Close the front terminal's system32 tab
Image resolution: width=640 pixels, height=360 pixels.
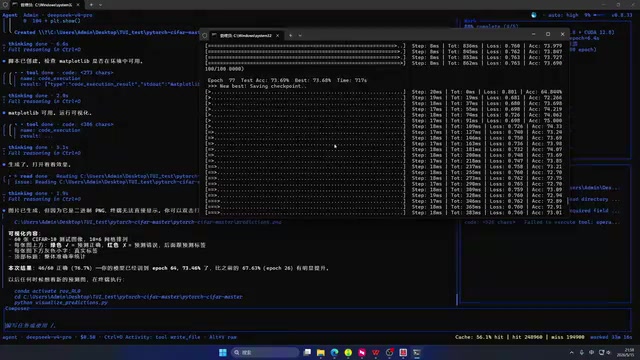pyautogui.click(x=278, y=36)
